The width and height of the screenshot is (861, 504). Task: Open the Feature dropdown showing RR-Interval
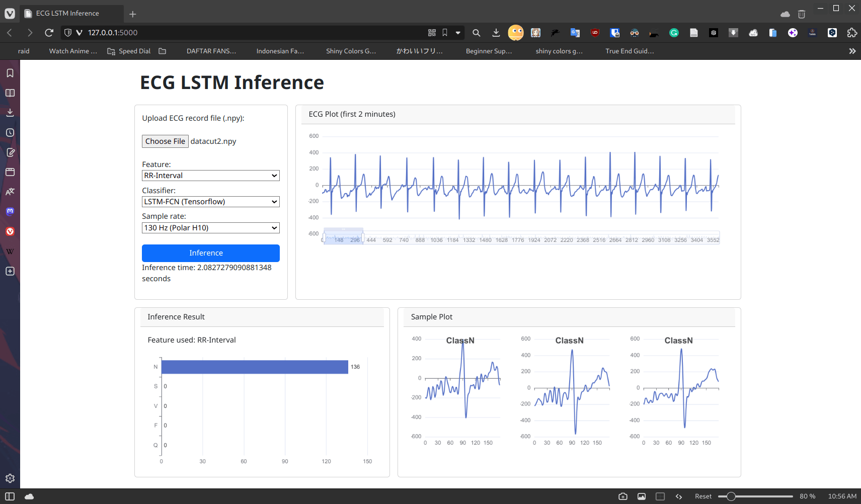tap(210, 176)
